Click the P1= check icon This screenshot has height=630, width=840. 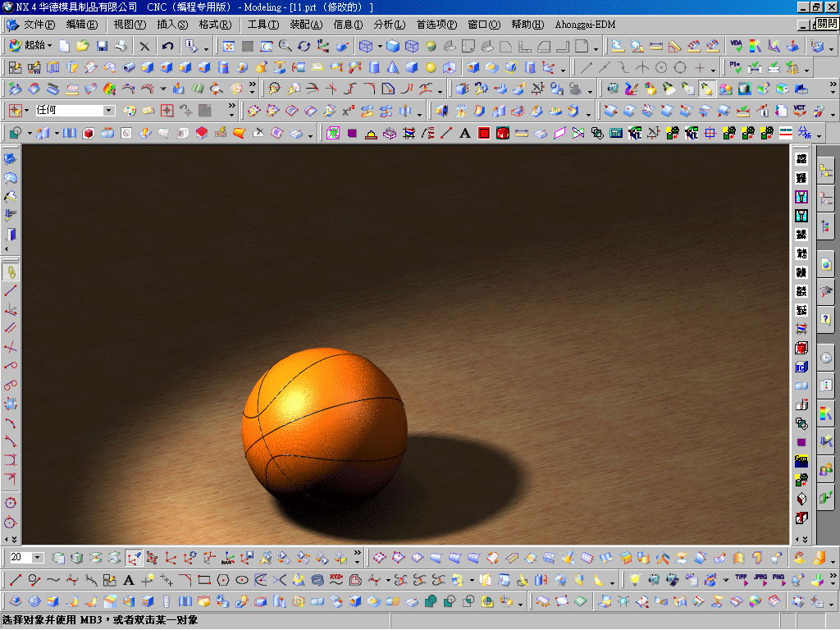(735, 67)
